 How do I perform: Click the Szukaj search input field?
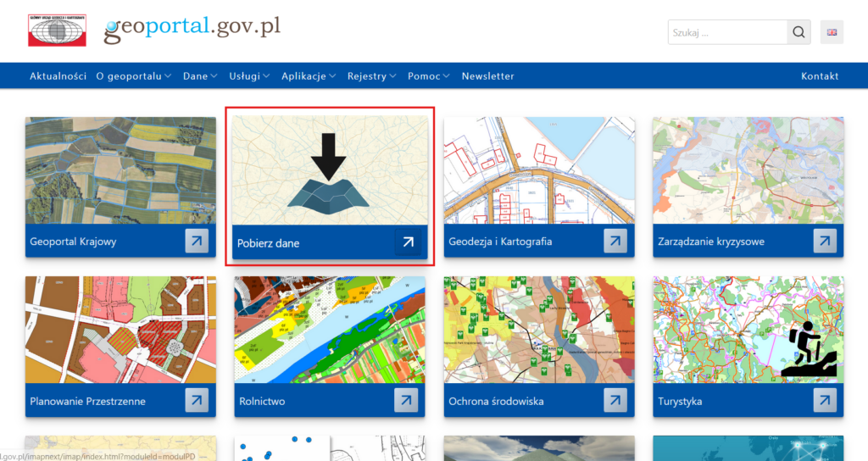click(x=727, y=32)
